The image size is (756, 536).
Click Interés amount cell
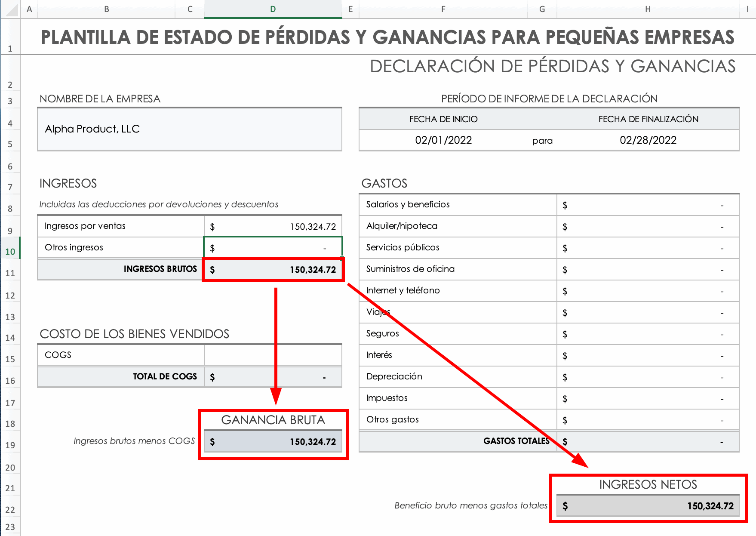click(x=648, y=355)
